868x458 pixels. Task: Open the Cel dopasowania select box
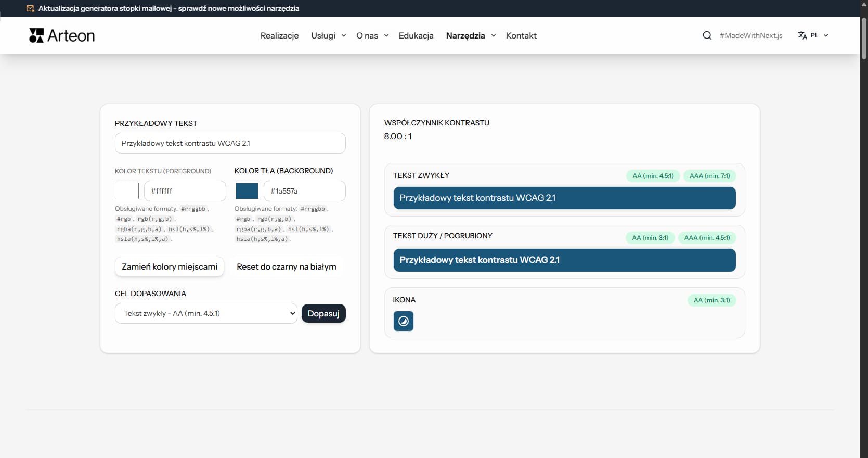206,313
